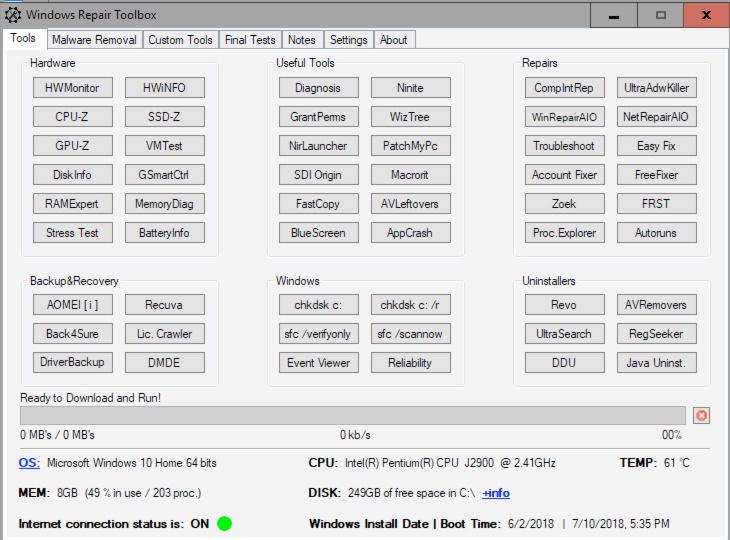Open DiskInfo
The image size is (730, 540).
tap(73, 175)
